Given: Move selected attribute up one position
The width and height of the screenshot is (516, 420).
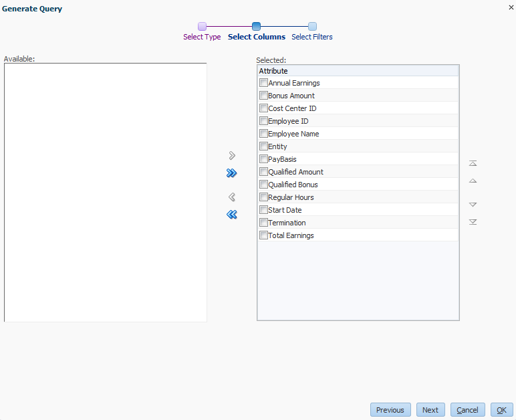Looking at the screenshot, I should 473,181.
